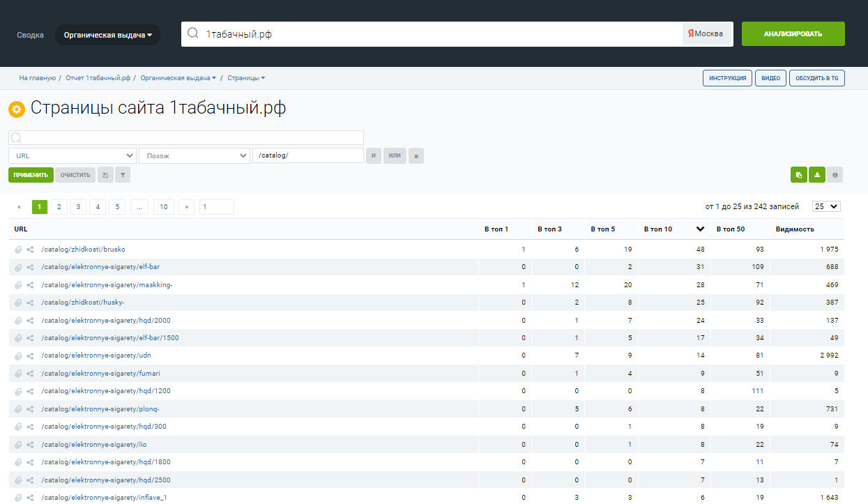Viewport: 868px width, 504px height.
Task: Open the Похож condition dropdown
Action: [195, 155]
